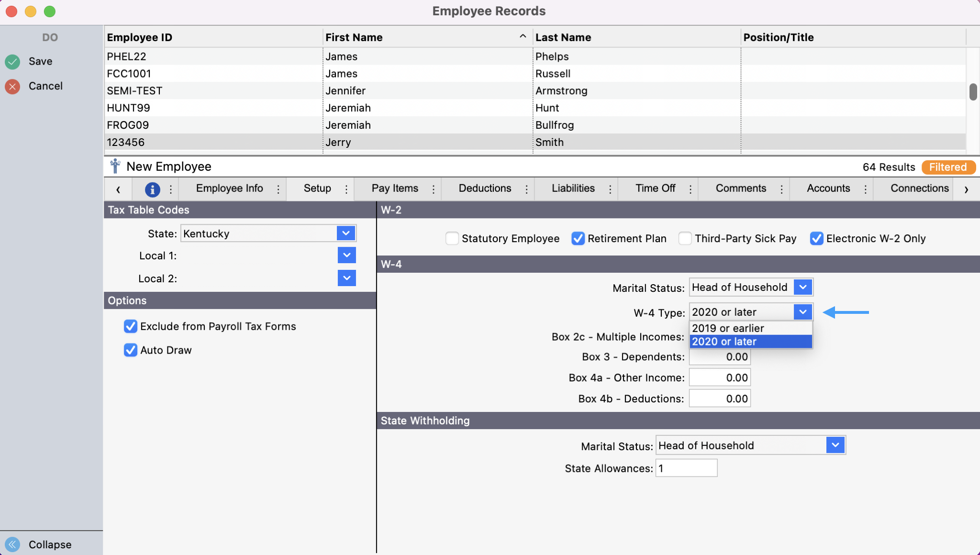Image resolution: width=980 pixels, height=555 pixels.
Task: Open the State Kentucky dropdown
Action: point(346,233)
